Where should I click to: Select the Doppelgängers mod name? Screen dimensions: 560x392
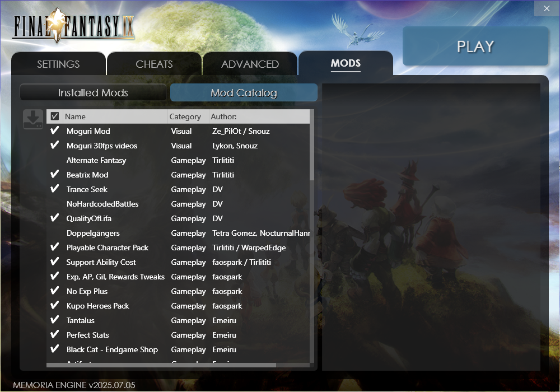click(x=93, y=233)
